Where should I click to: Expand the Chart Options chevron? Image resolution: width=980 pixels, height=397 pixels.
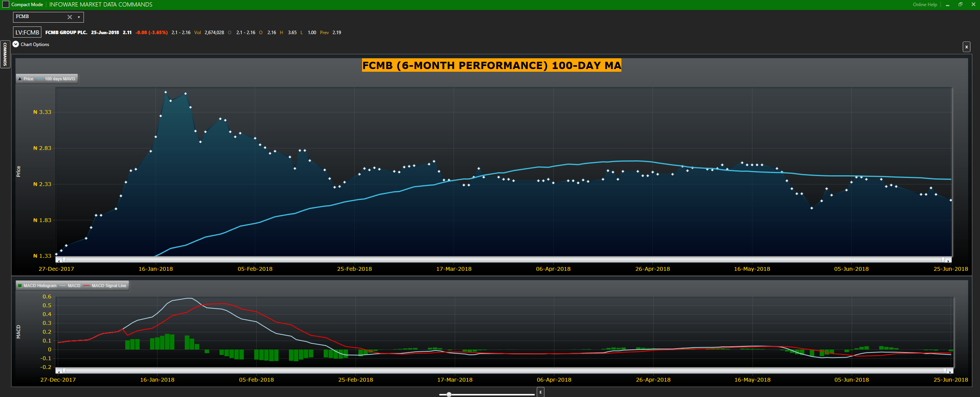click(16, 44)
